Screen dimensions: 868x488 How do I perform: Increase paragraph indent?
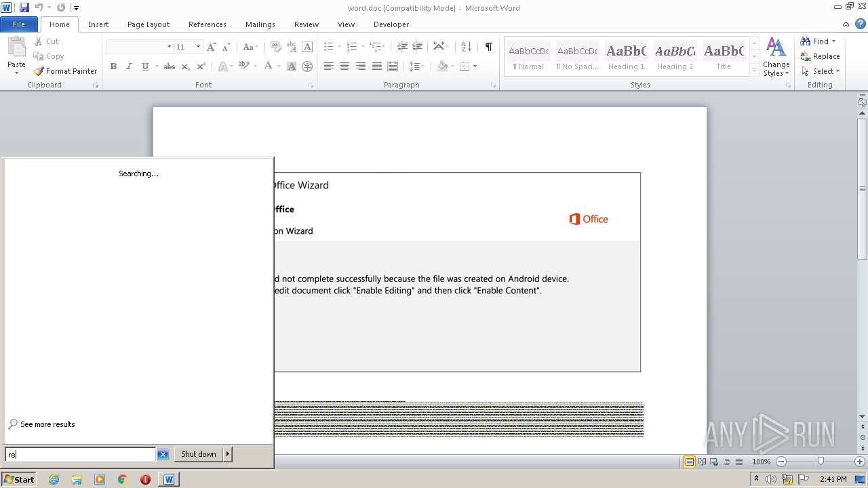418,47
